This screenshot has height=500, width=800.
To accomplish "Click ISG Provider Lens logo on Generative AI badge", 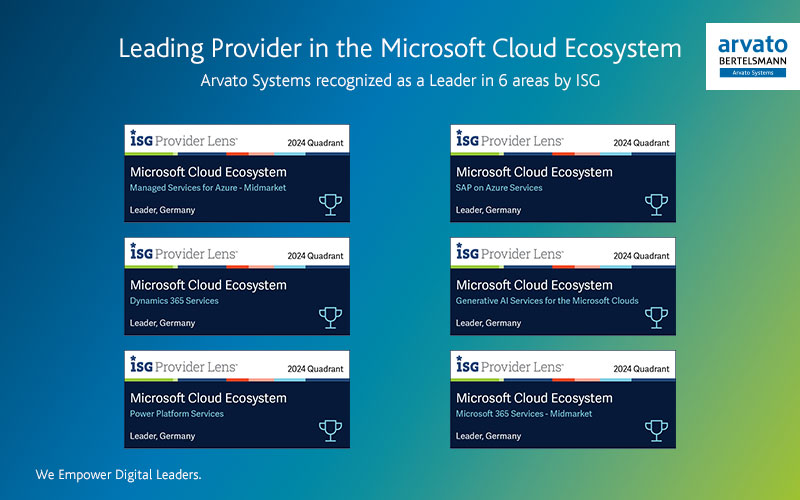I will pos(510,252).
